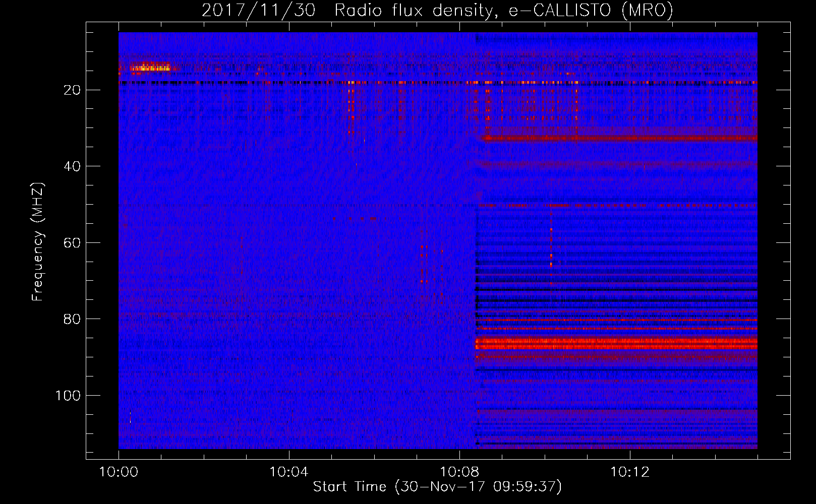Screen dimensions: 816x504
Task: Click the 40 frequency tick label
Action: 73,166
